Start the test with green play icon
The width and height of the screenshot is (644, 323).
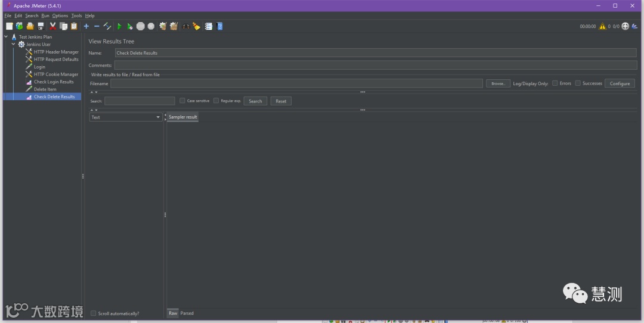pyautogui.click(x=119, y=26)
